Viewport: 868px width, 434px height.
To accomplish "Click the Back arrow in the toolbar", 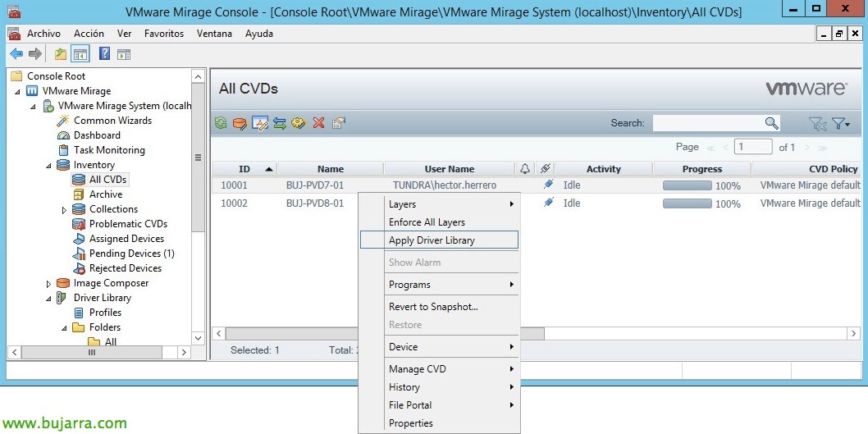I will [16, 53].
